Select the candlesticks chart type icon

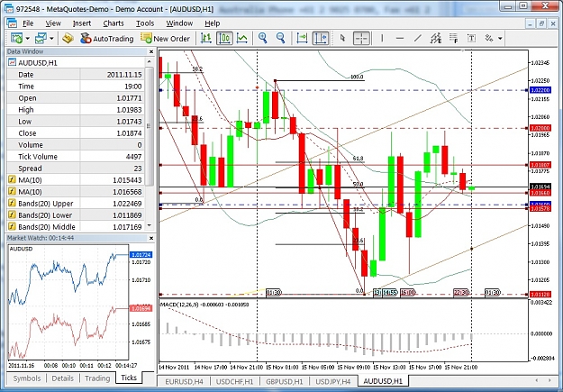point(225,38)
